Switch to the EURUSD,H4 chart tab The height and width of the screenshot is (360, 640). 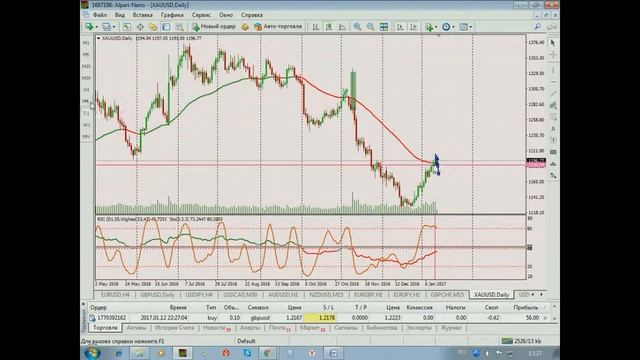(115, 295)
